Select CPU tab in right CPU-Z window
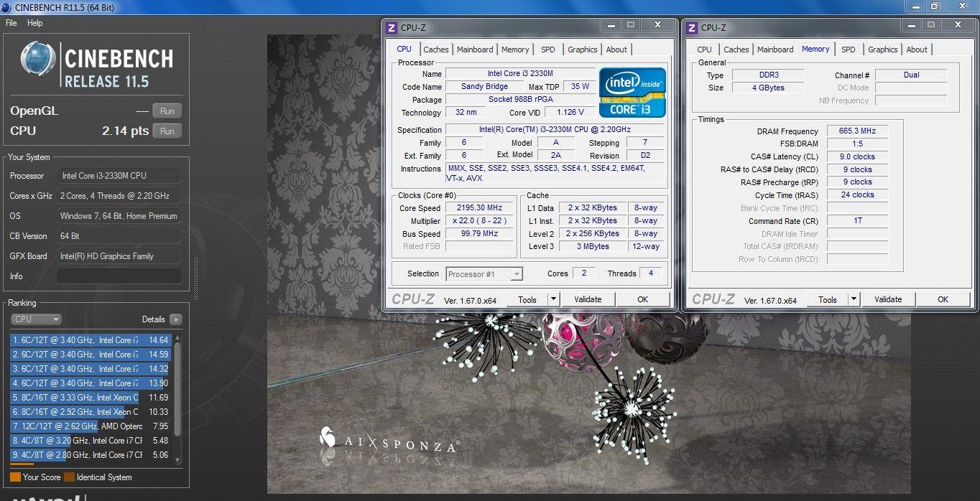 tap(705, 50)
